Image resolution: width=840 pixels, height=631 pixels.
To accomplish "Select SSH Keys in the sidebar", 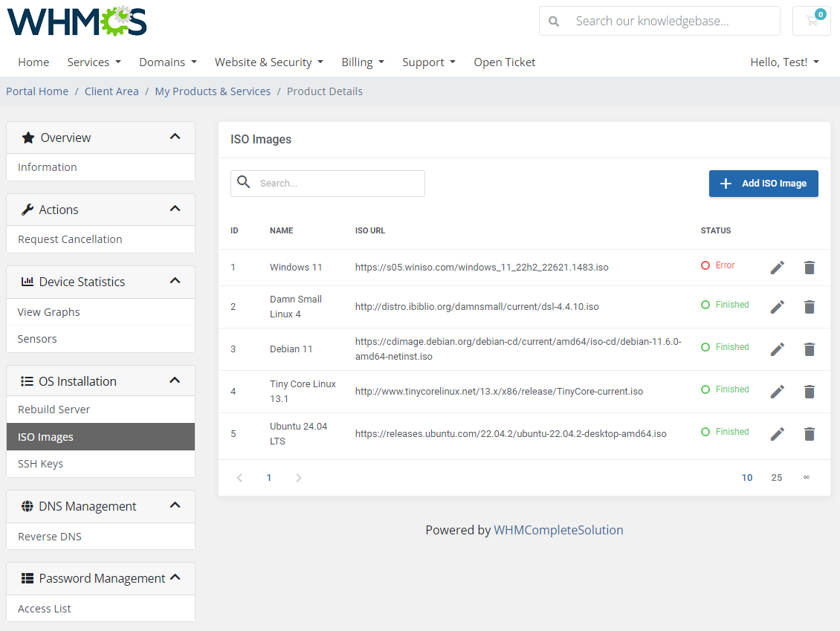I will [x=41, y=463].
